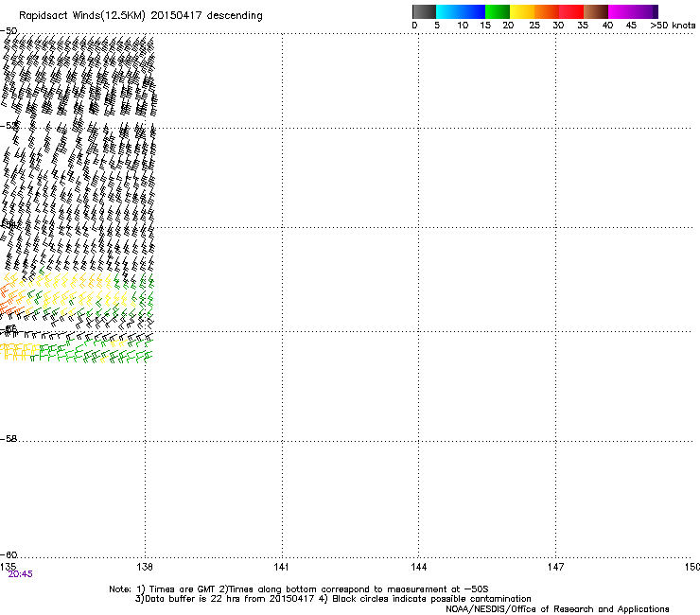The height and width of the screenshot is (615, 700).
Task: Click the red 30-35 knots color segment
Action: [x=571, y=11]
